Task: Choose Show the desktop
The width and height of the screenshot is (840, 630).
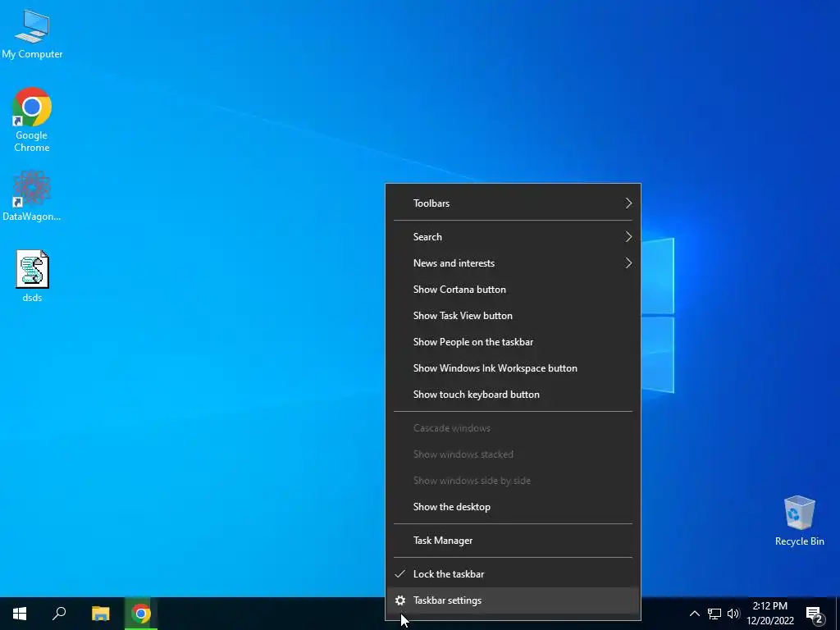Action: tap(513, 507)
